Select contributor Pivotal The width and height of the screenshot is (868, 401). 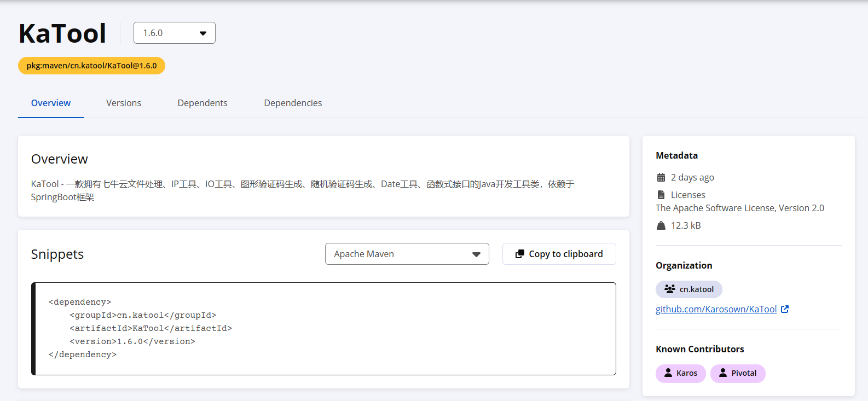[738, 374]
